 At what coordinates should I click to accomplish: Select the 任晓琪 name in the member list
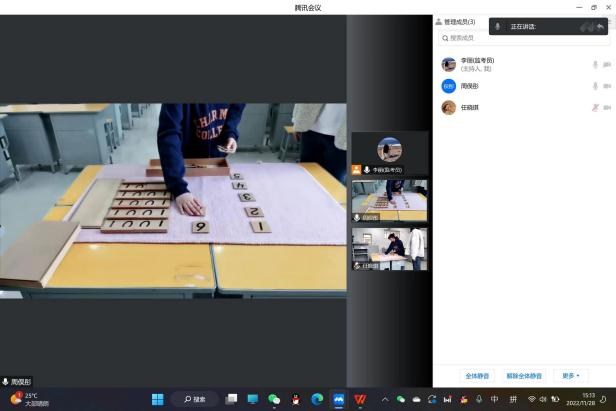click(469, 107)
